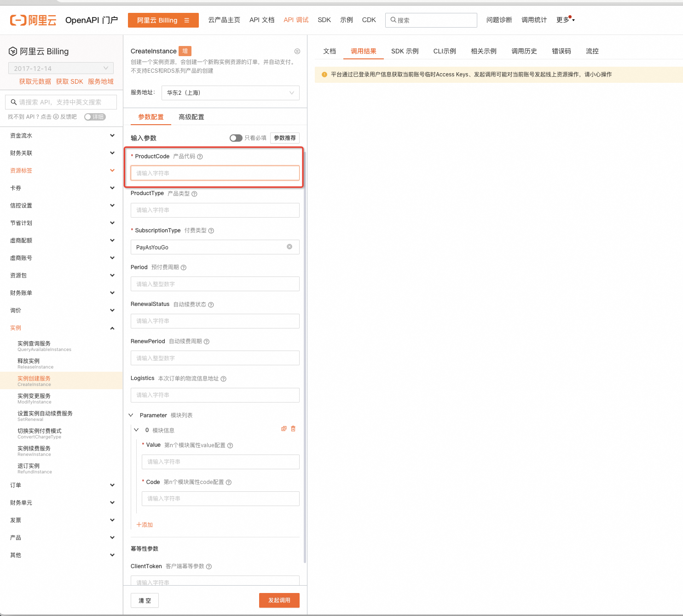Click the parameter panel scrollbar

[305, 357]
